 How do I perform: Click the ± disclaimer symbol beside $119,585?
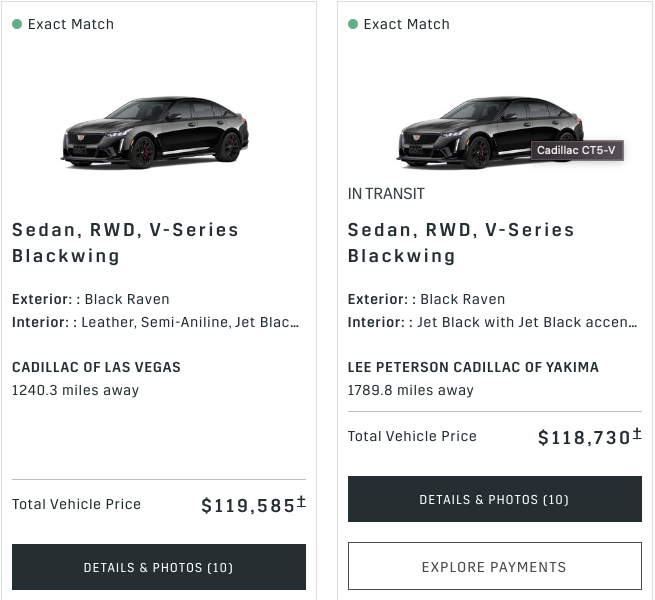coord(301,502)
